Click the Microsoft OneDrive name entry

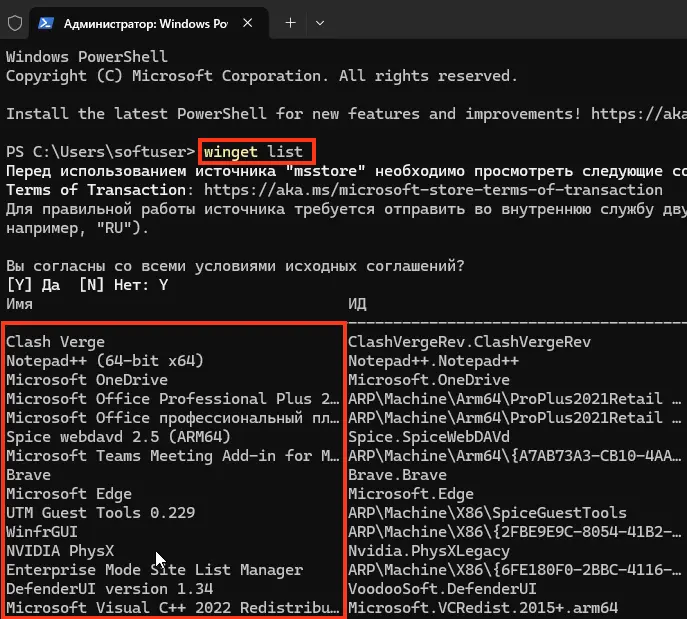click(87, 380)
